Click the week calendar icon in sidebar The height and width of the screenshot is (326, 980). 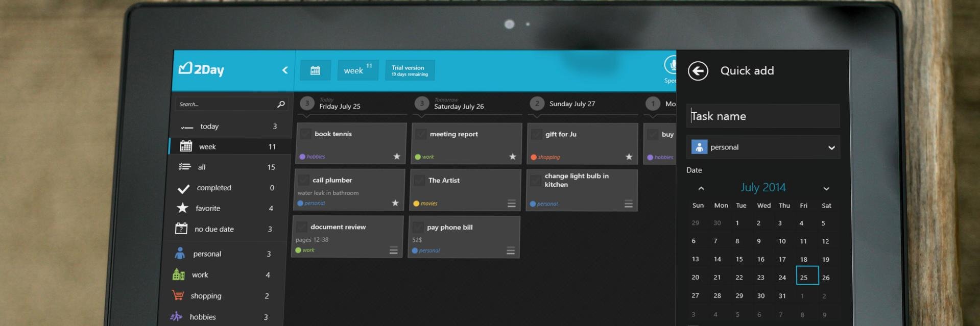pos(186,146)
